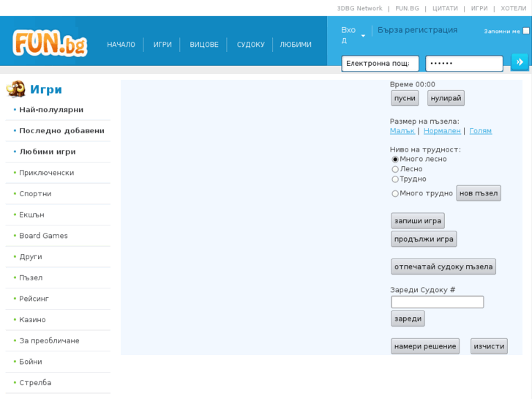Image resolution: width=532 pixels, height=399 pixels.
Task: Open the FUN.BG top link
Action: click(407, 9)
